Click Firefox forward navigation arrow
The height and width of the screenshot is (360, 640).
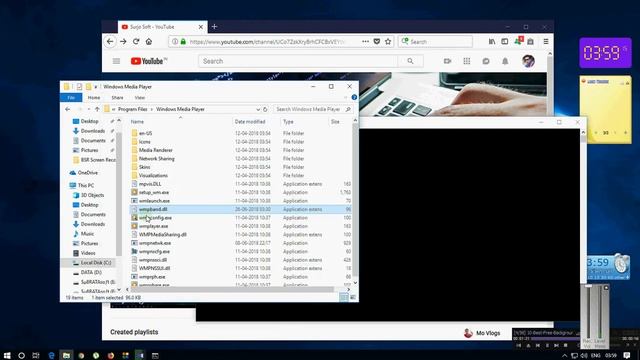[x=123, y=42]
